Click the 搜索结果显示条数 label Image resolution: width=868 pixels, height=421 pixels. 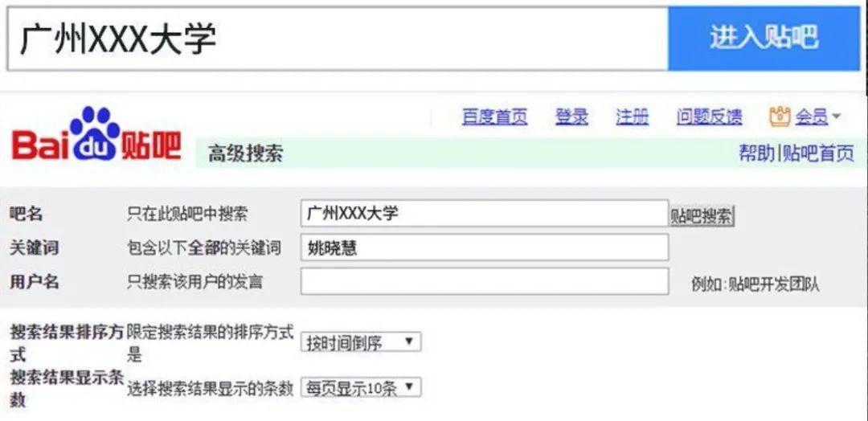point(67,388)
